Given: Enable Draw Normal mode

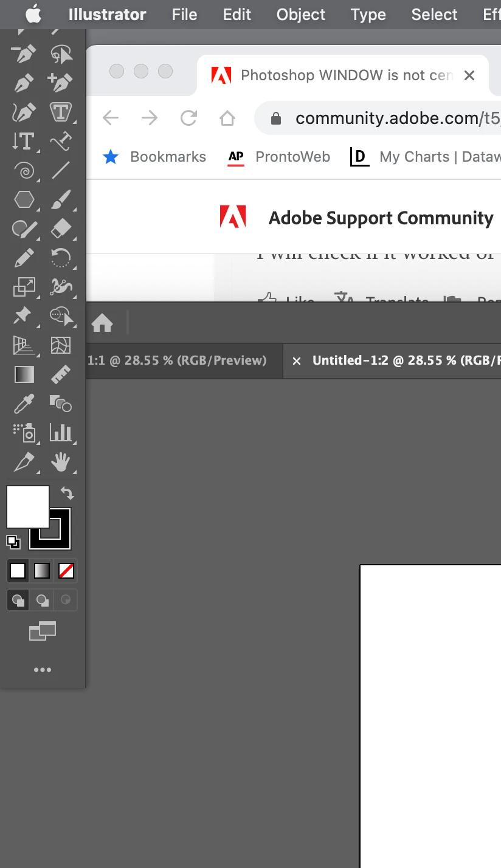Looking at the screenshot, I should (x=18, y=601).
